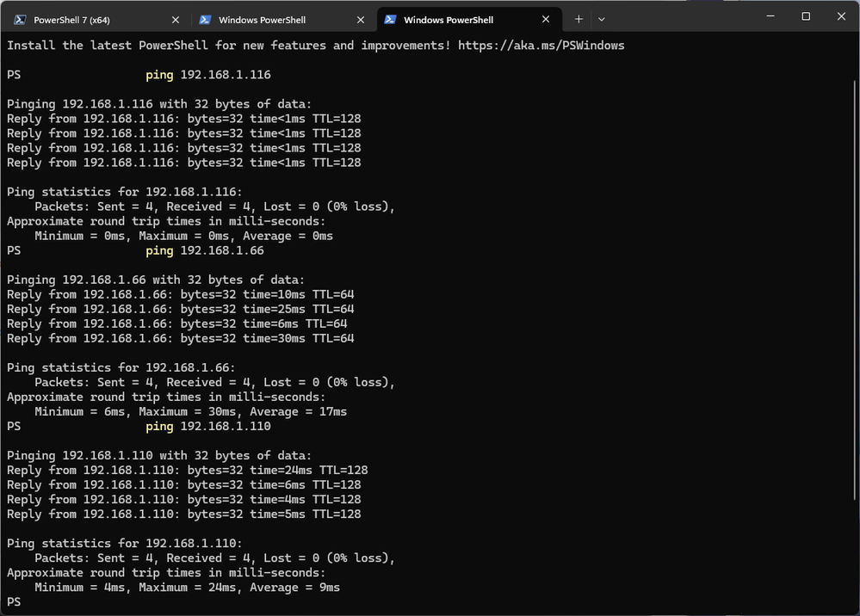Close the PowerShell 7 (x64) tab
The width and height of the screenshot is (860, 616).
coord(176,19)
